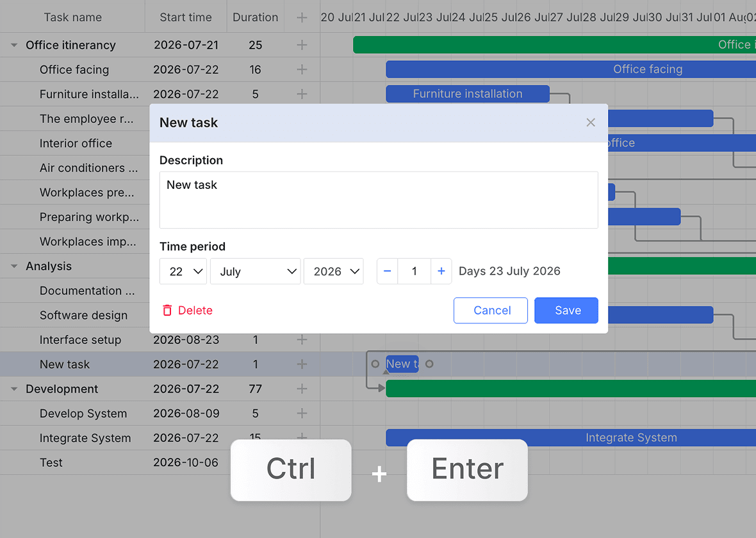Screen dimensions: 756x538
Task: Add task in New task row
Action: pyautogui.click(x=302, y=364)
